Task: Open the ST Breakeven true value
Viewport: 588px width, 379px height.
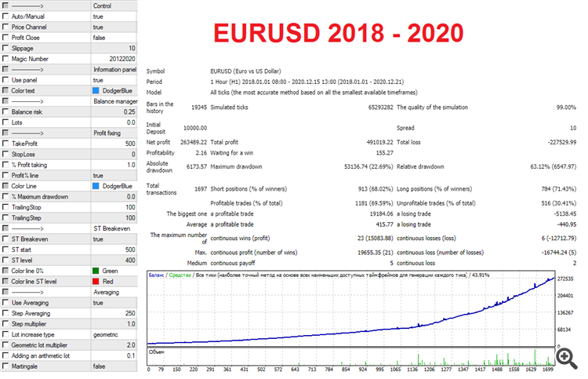Action: (98, 239)
